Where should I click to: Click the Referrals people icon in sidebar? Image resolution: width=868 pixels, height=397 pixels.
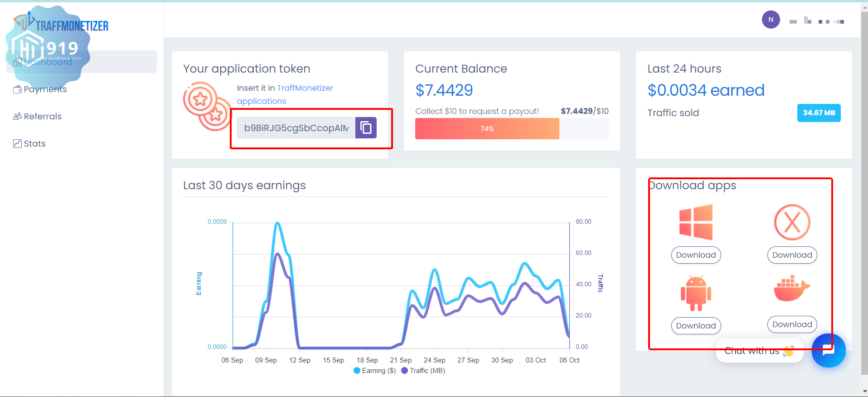(17, 116)
